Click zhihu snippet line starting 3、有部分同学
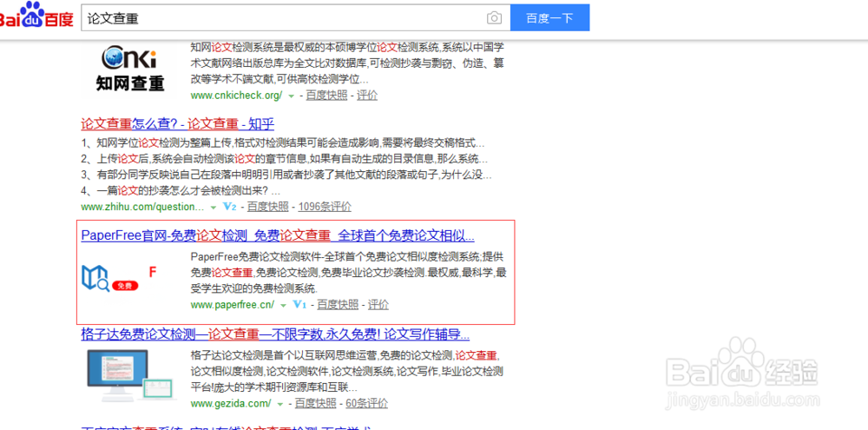Image resolution: width=868 pixels, height=430 pixels. (286, 175)
